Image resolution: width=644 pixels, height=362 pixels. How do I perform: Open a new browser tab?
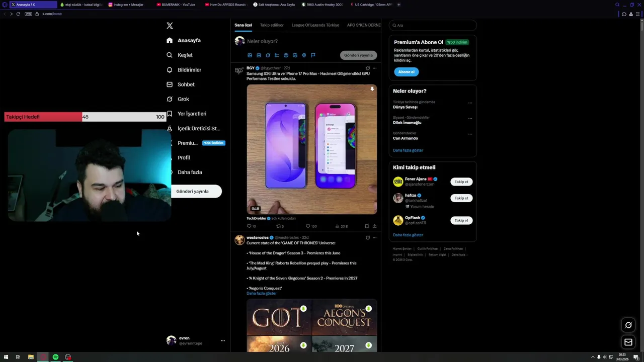(399, 5)
